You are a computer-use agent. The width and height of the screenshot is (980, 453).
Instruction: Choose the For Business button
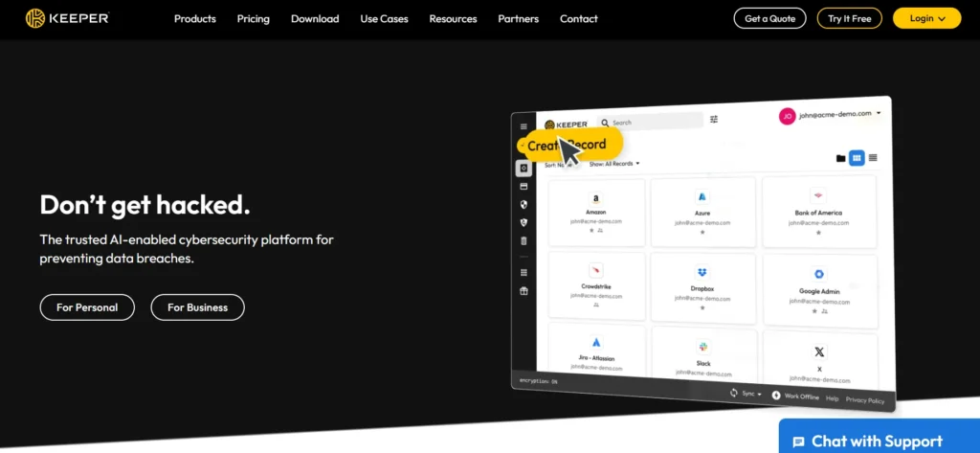coord(197,307)
